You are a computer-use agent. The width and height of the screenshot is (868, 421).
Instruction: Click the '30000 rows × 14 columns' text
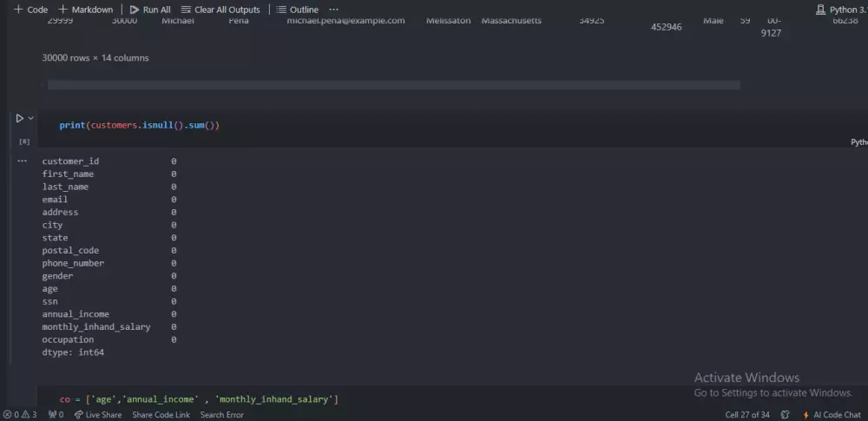point(95,57)
